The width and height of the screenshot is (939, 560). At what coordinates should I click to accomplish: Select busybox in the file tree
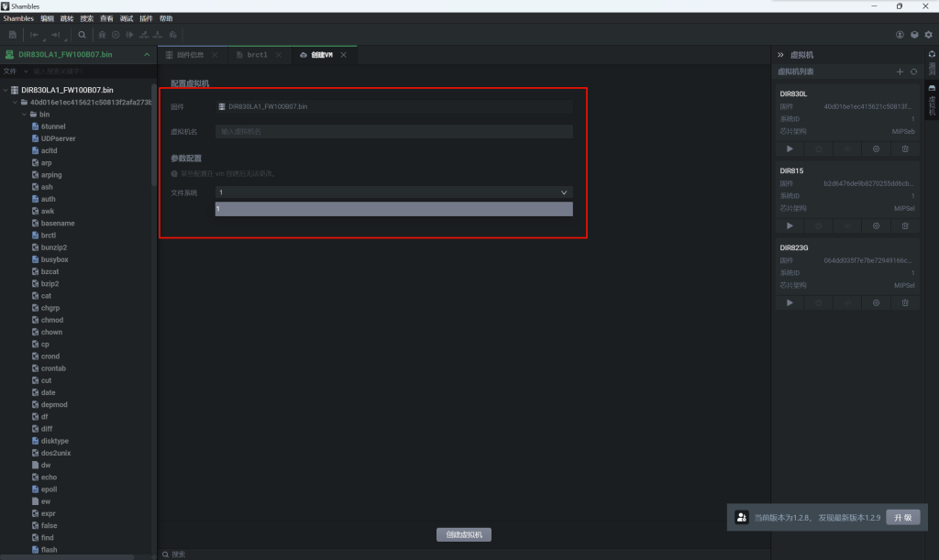[54, 259]
